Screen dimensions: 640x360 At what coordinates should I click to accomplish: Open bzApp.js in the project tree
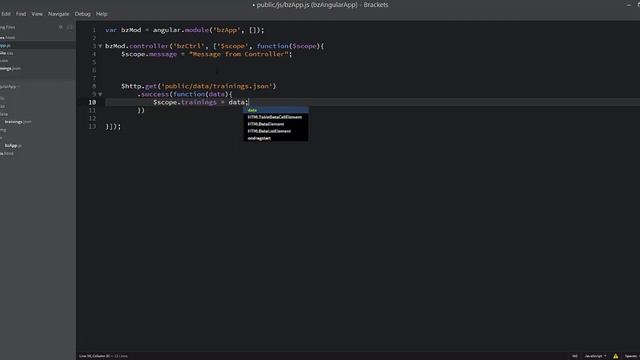(x=13, y=145)
